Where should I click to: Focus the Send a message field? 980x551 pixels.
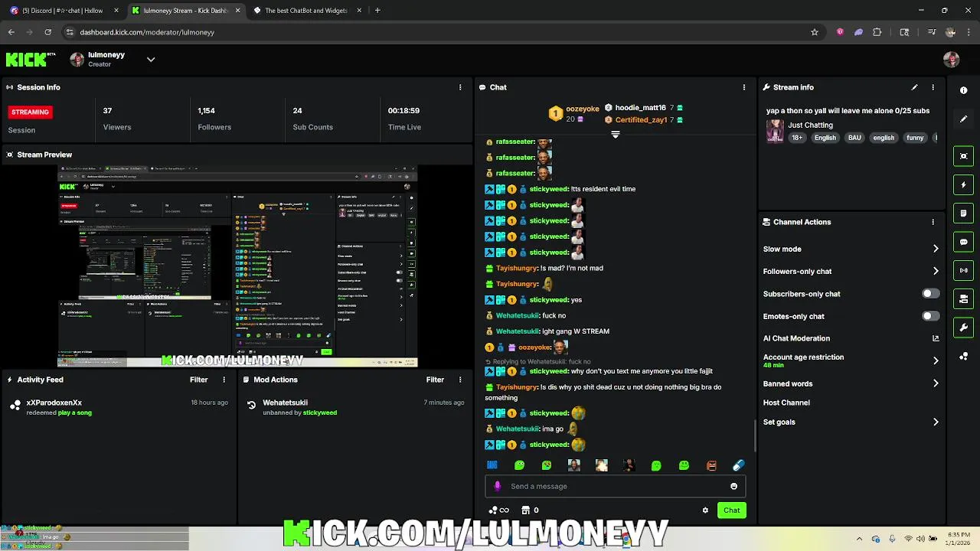tap(615, 486)
